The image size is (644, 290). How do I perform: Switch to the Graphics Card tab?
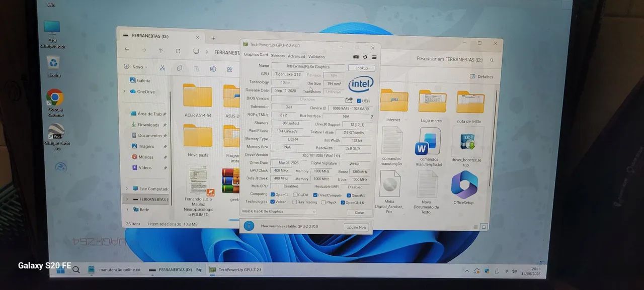(x=256, y=55)
